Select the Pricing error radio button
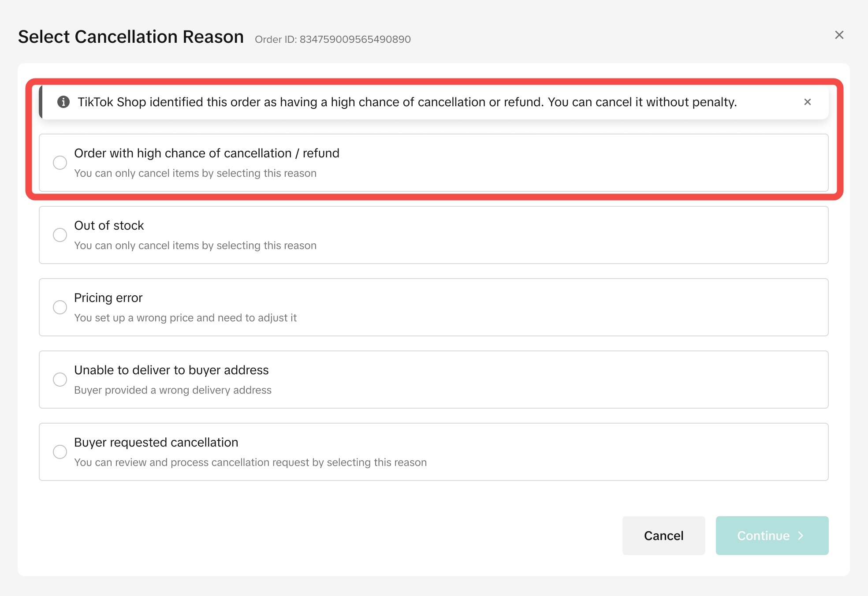The image size is (868, 596). click(x=60, y=307)
